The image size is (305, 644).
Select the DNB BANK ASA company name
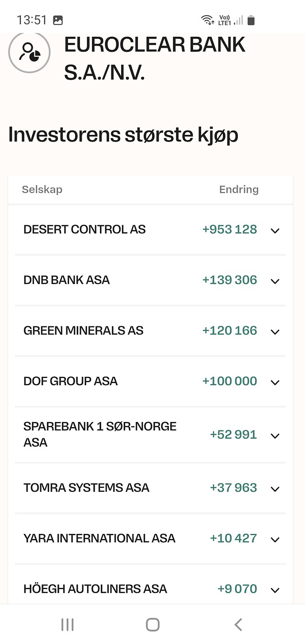(x=66, y=280)
